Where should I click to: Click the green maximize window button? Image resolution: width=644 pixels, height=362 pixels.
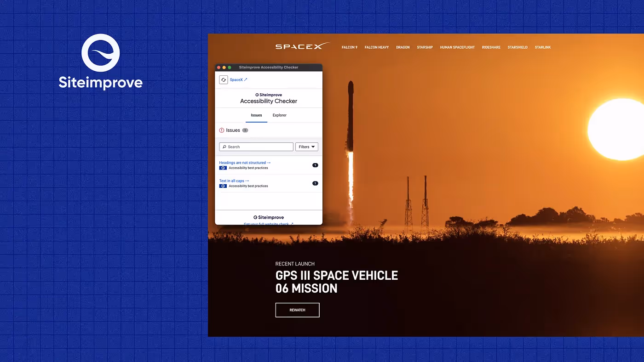(x=230, y=68)
